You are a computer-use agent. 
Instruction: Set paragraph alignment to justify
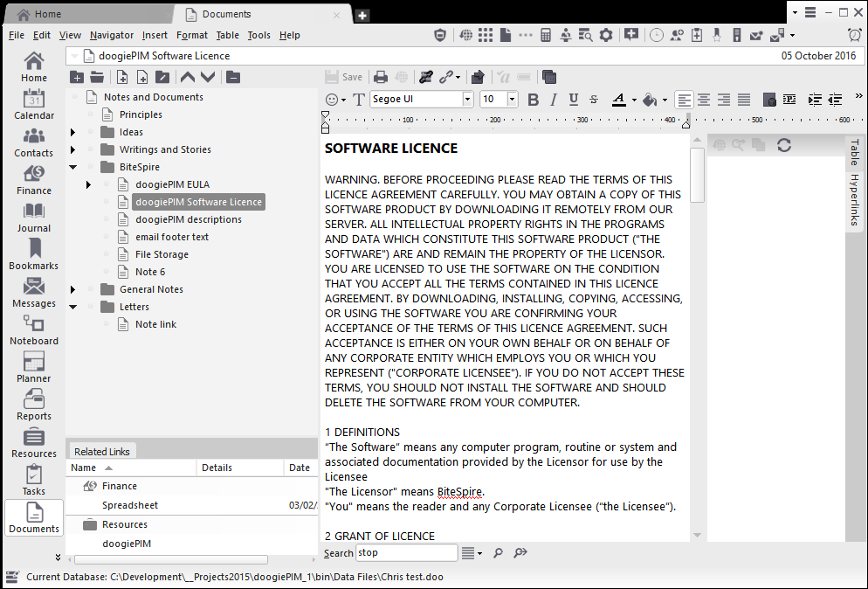(744, 100)
